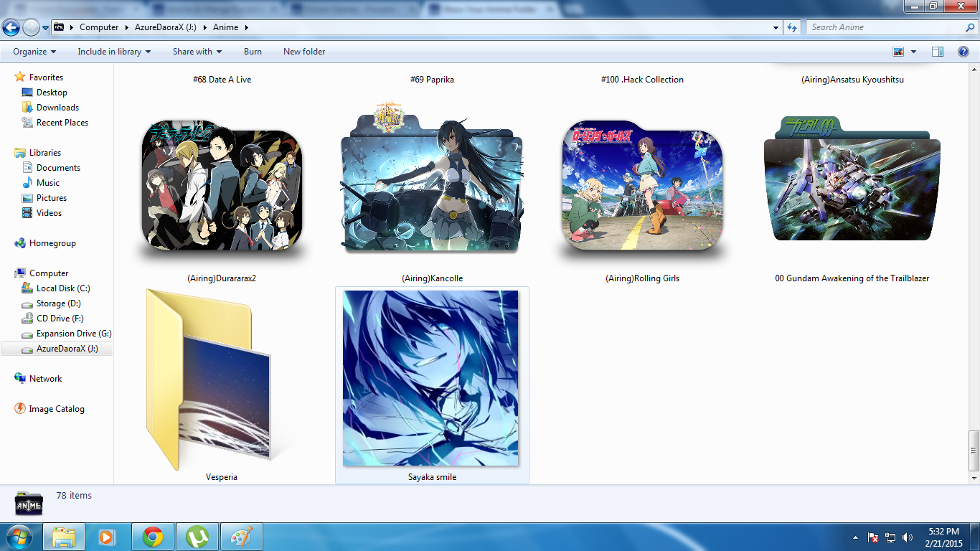
Task: Click the Forward navigation arrow button
Action: point(31,27)
